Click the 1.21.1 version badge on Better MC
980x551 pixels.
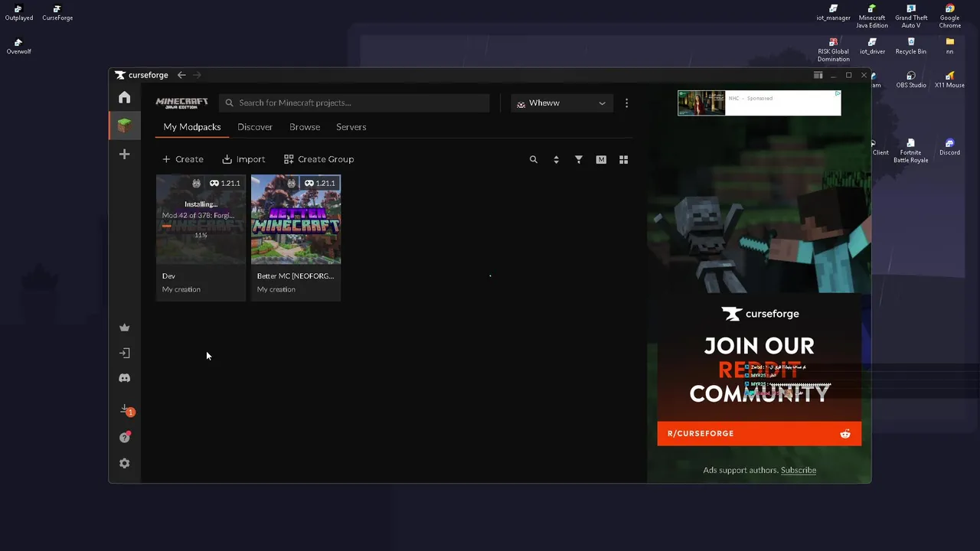coord(319,183)
